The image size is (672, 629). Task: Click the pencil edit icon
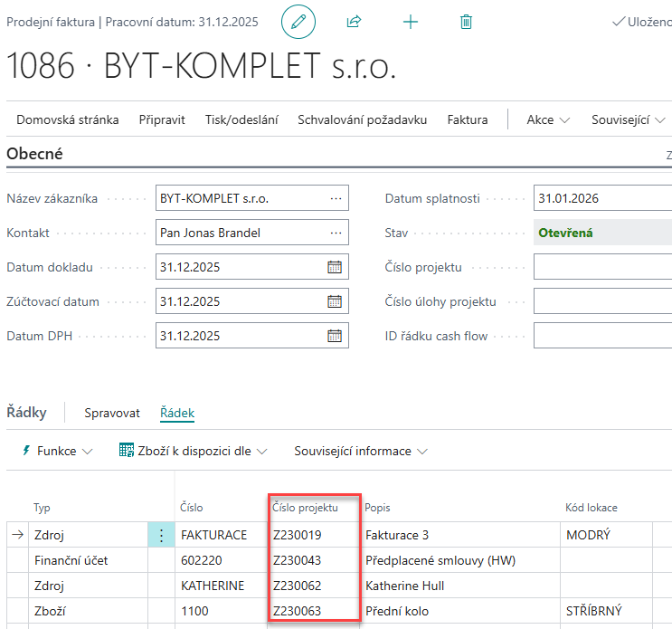coord(298,22)
